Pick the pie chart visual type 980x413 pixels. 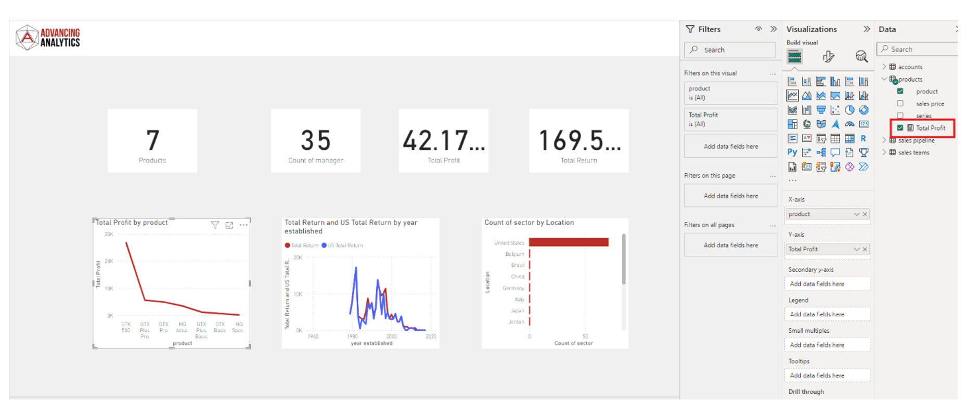tap(849, 110)
